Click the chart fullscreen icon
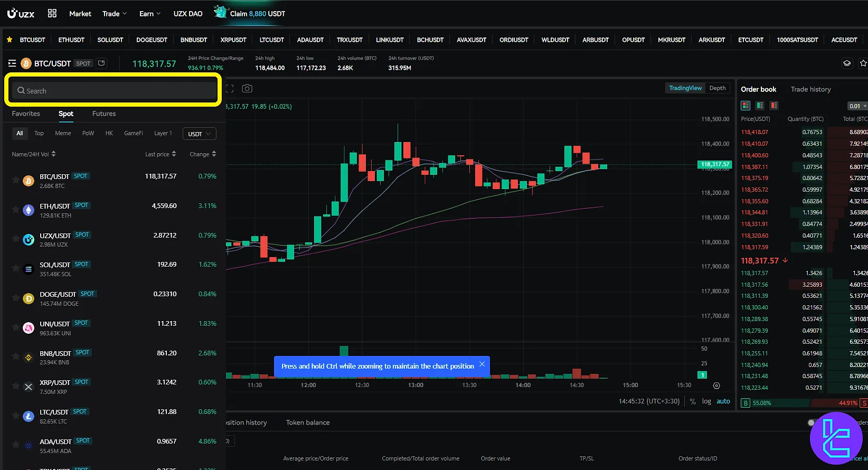This screenshot has height=470, width=868. (x=230, y=89)
